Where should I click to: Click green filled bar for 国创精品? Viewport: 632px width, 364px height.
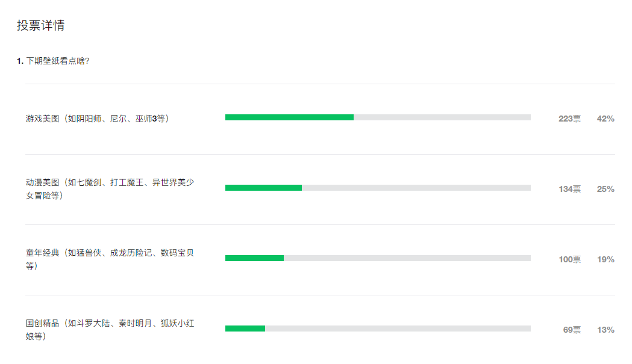point(245,329)
